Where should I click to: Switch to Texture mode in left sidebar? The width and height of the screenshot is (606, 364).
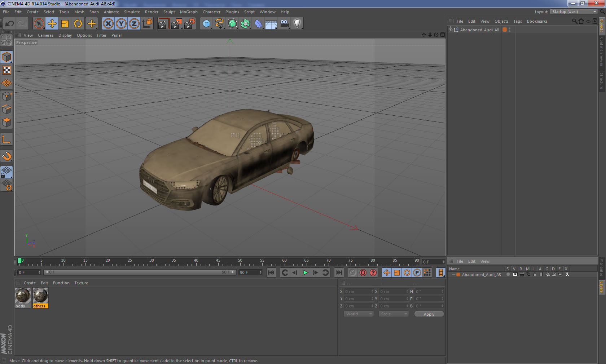pos(7,70)
